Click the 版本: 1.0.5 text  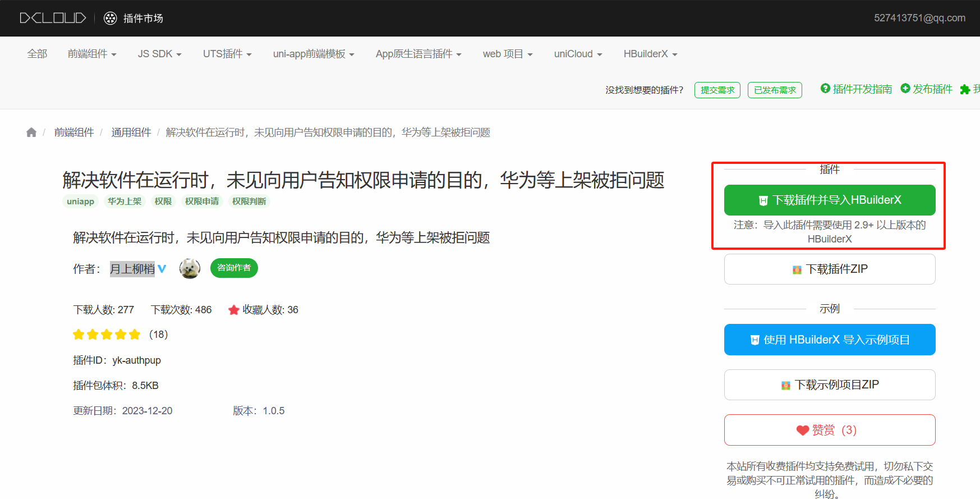[259, 411]
